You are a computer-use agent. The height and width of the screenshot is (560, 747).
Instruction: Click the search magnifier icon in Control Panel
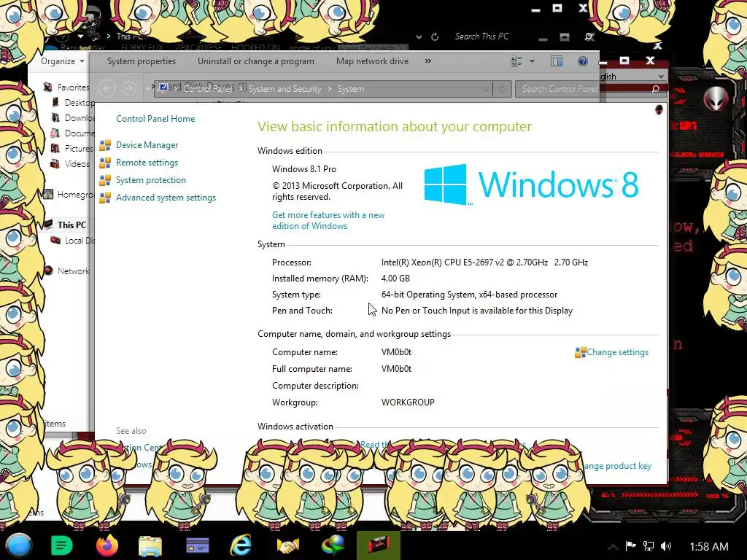click(656, 89)
